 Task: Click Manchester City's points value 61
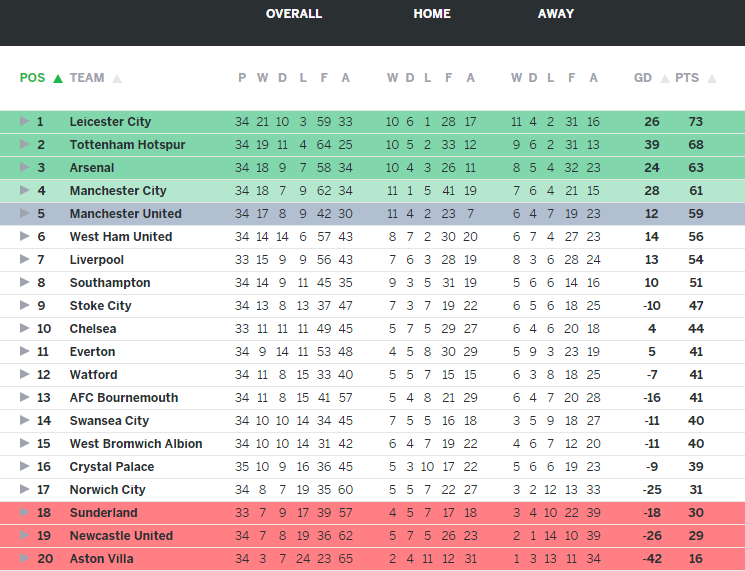point(696,191)
